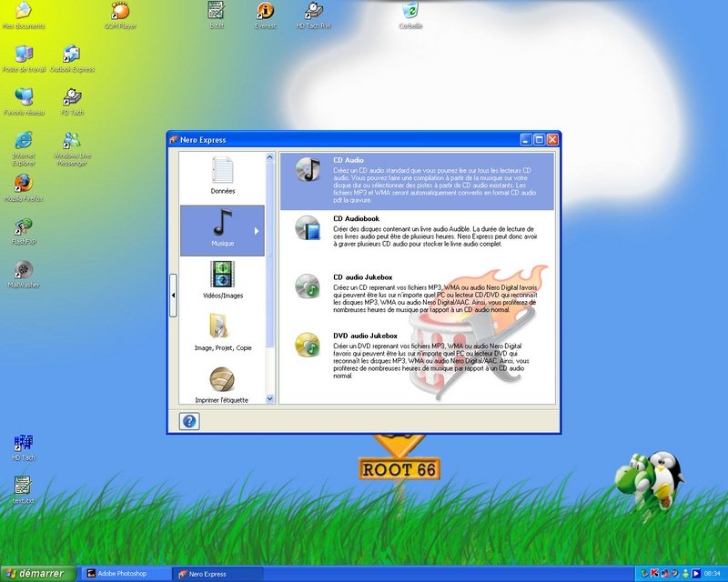Click the category list scroll-down arrow
The width and height of the screenshot is (728, 582).
click(269, 398)
